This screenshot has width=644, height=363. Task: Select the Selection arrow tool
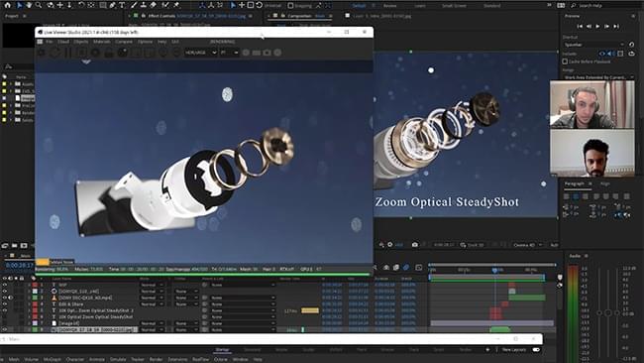19,5
